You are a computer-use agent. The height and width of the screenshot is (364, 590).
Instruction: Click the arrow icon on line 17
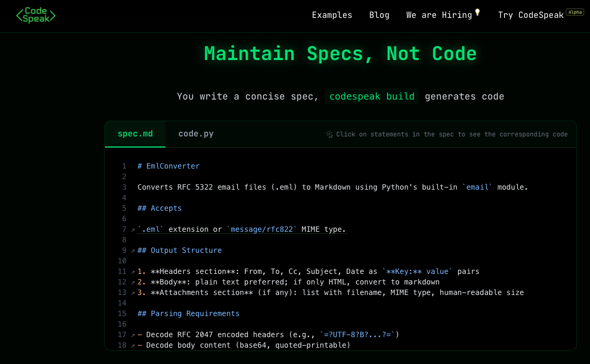click(133, 335)
